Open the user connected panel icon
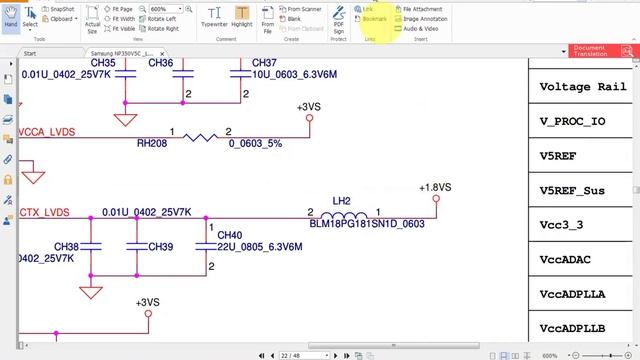Screen dimensions: 640x360 8,220
